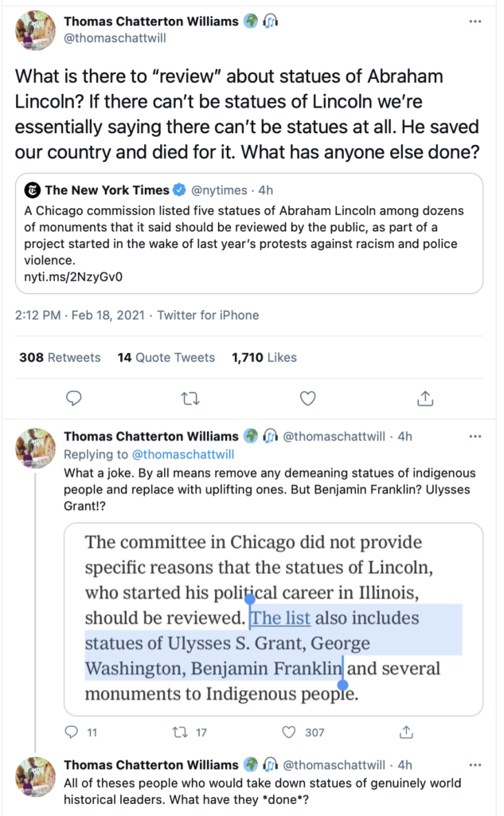Open quoted New York Times tweet card
The height and width of the screenshot is (816, 504).
[x=249, y=233]
